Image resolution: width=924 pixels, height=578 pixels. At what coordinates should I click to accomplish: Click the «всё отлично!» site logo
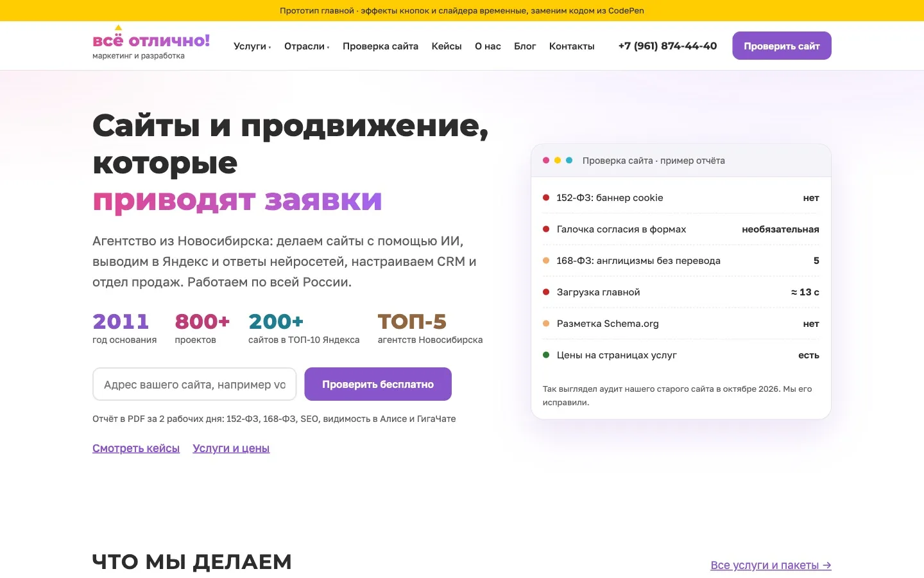[x=151, y=43]
